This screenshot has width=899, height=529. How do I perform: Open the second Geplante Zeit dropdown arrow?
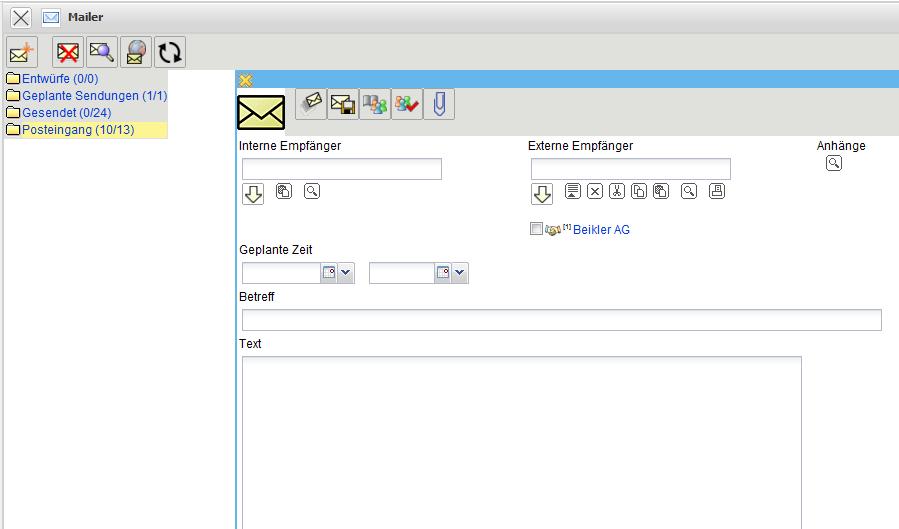[460, 273]
